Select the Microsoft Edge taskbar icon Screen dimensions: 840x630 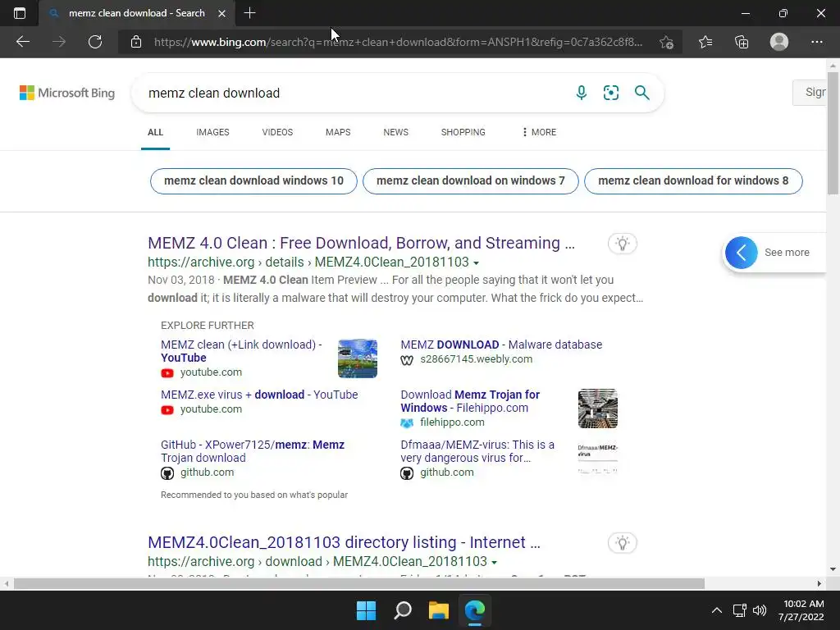pyautogui.click(x=475, y=610)
